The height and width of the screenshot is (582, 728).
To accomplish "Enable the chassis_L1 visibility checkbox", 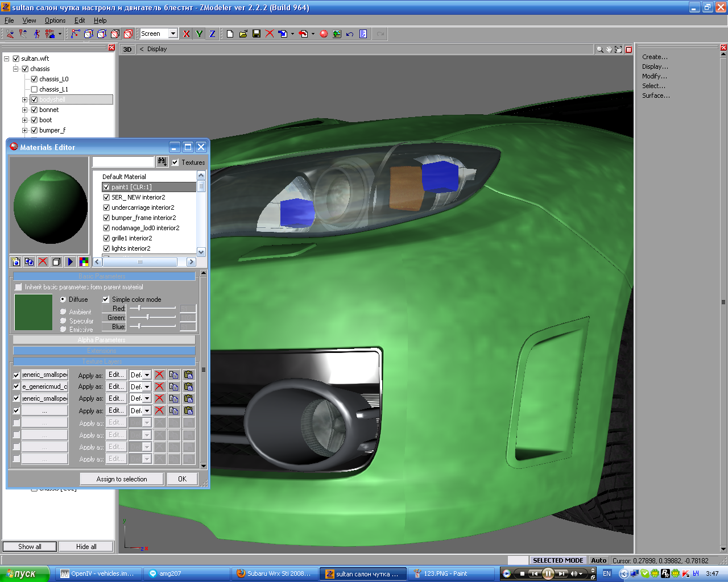I will [x=34, y=89].
